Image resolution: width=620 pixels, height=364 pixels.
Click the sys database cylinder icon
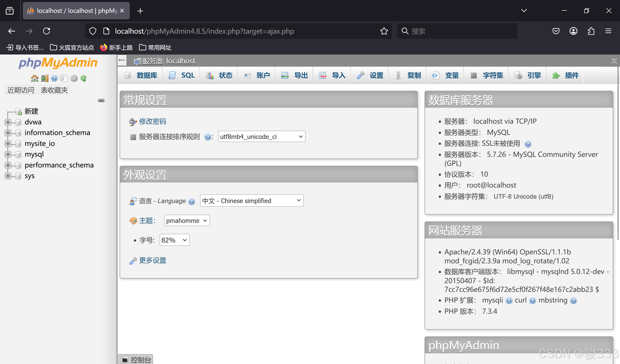point(18,176)
